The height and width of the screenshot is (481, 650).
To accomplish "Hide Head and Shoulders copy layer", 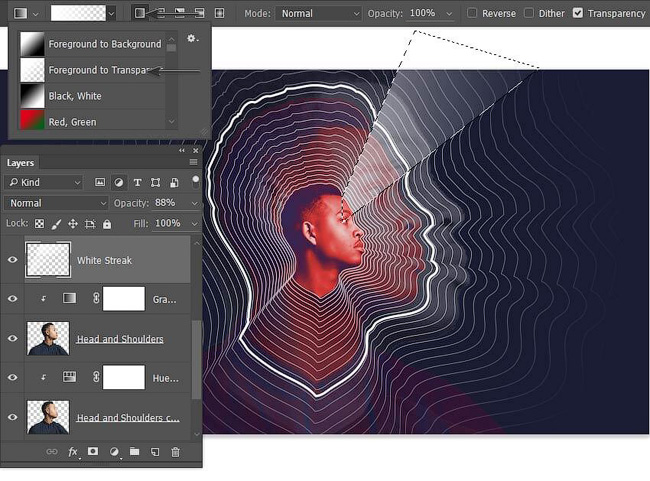I will coord(12,417).
